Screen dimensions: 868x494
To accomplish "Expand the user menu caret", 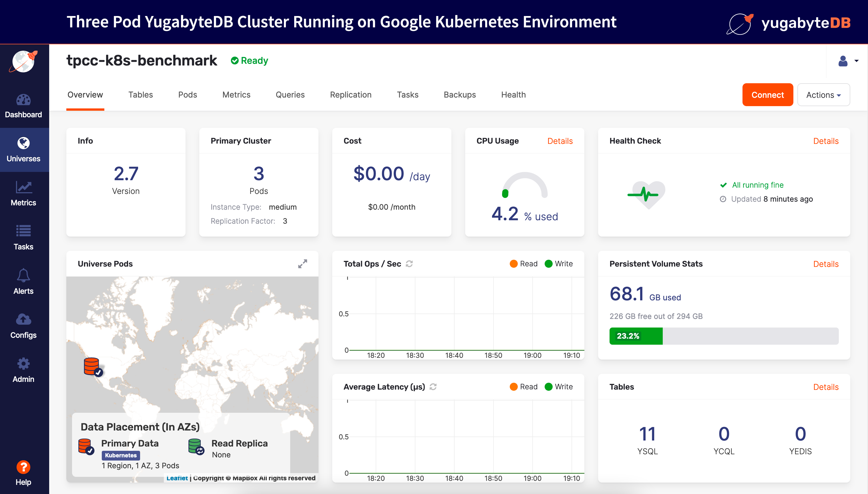I will tap(857, 61).
